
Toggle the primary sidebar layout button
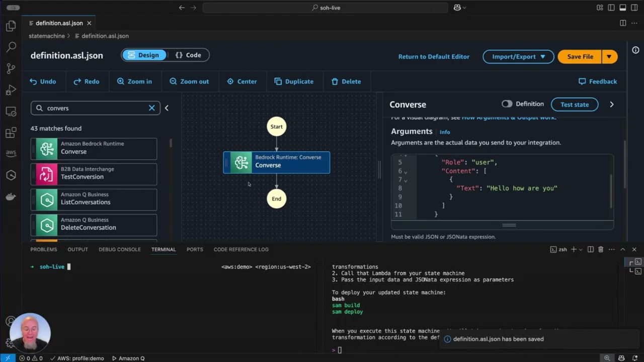(611, 8)
